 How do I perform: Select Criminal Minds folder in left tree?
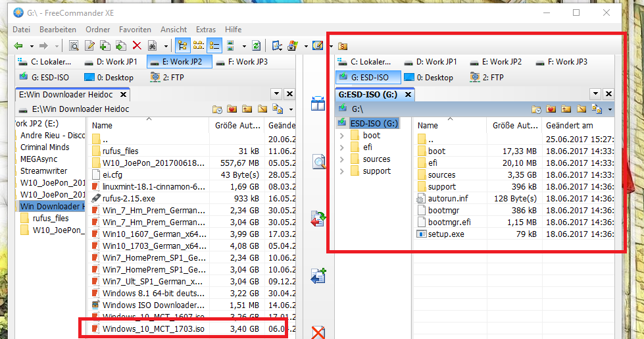click(x=45, y=147)
